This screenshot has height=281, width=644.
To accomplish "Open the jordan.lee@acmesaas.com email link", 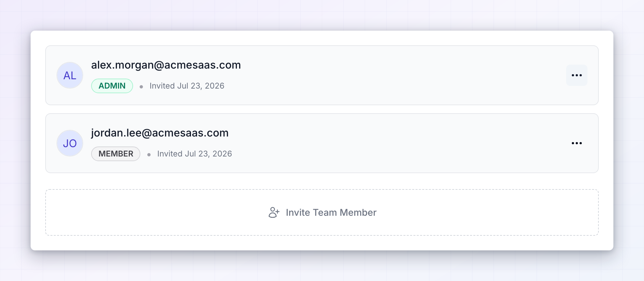I will [x=160, y=133].
